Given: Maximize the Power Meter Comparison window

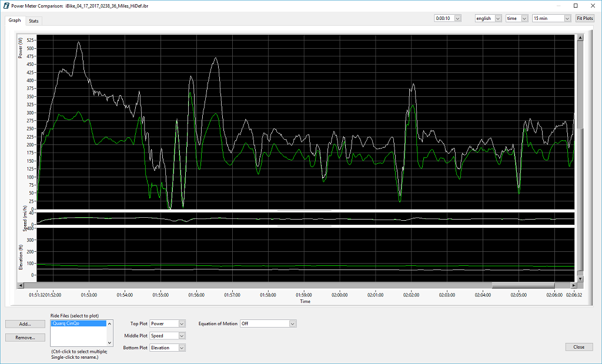Looking at the screenshot, I should point(576,5).
